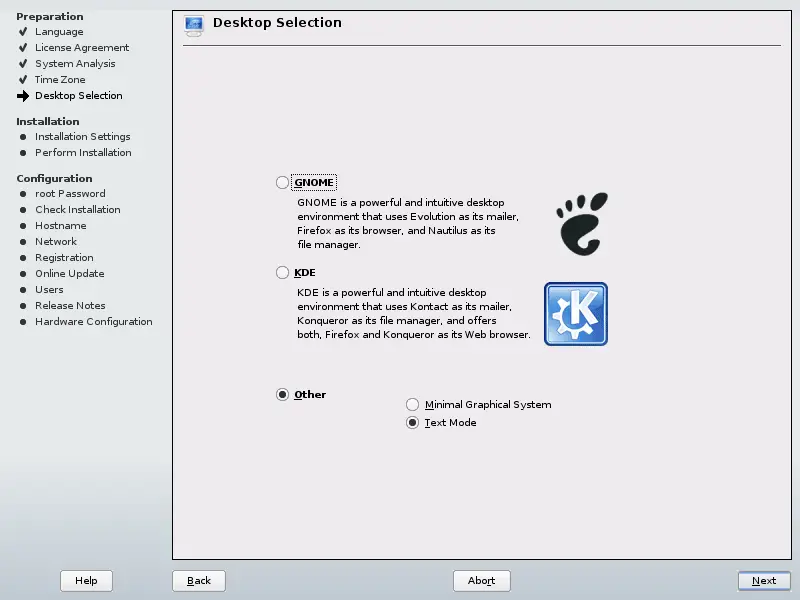Click the Desktop Selection page title
The image size is (800, 600).
(277, 22)
